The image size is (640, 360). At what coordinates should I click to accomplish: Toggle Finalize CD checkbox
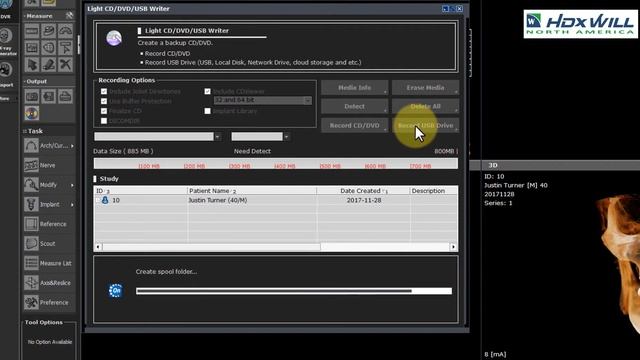tap(104, 111)
